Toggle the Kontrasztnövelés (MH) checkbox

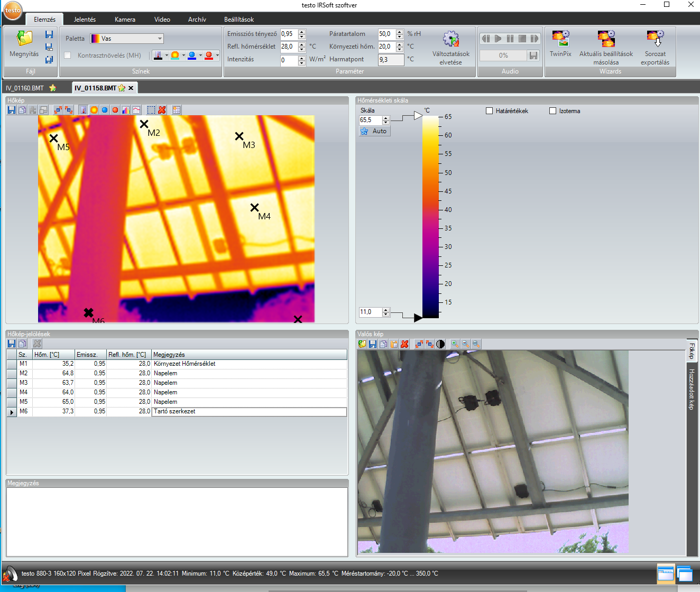pyautogui.click(x=67, y=55)
